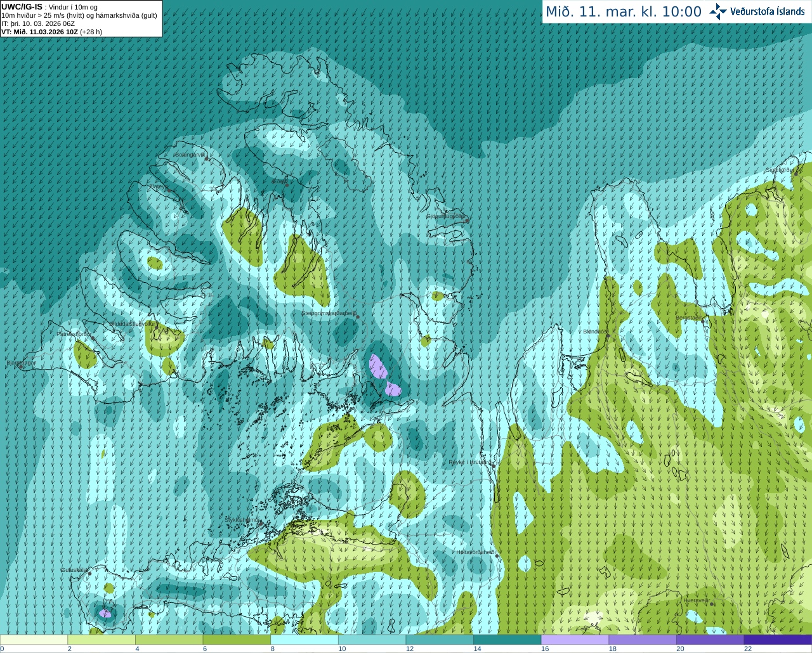Select the 20–22 m/s violet legend swatch

point(710,640)
